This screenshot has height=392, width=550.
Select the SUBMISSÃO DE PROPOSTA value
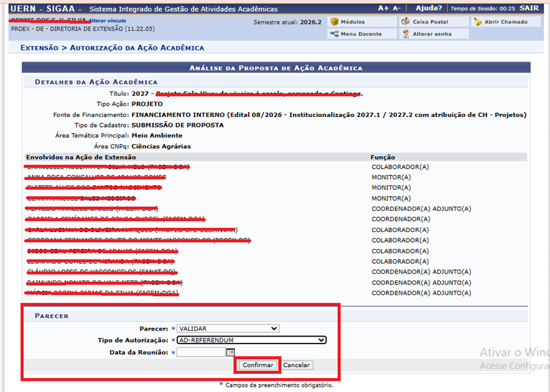tap(177, 125)
